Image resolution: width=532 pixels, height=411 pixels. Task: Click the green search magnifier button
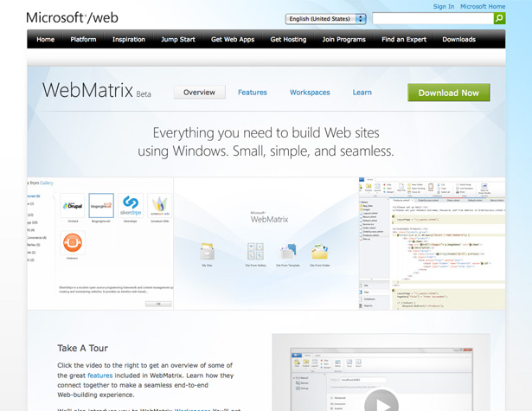click(499, 18)
